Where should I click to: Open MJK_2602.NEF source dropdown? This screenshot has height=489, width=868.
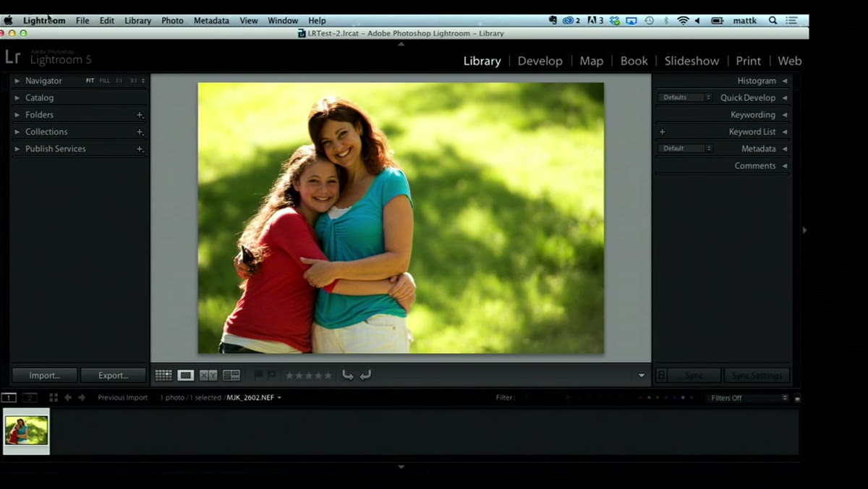point(254,398)
